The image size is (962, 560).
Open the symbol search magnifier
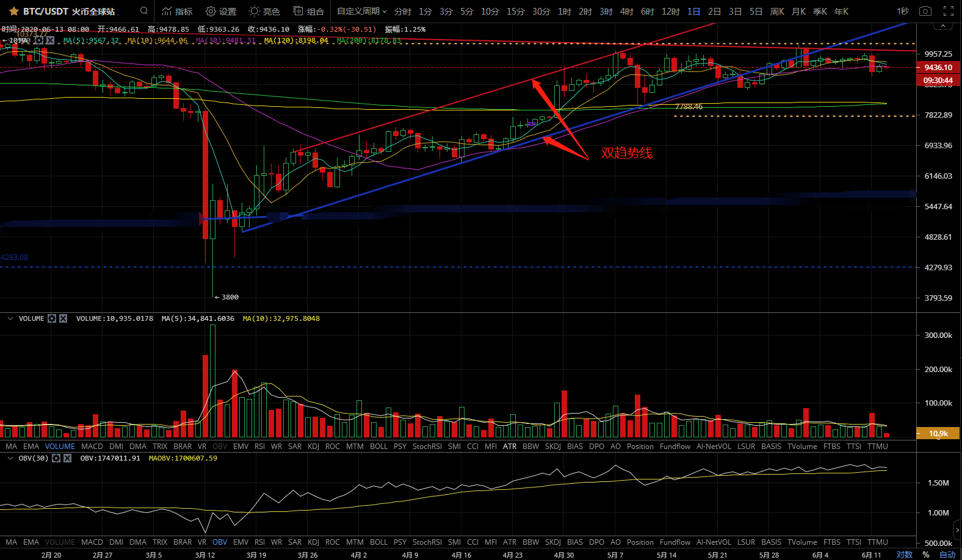coord(143,11)
